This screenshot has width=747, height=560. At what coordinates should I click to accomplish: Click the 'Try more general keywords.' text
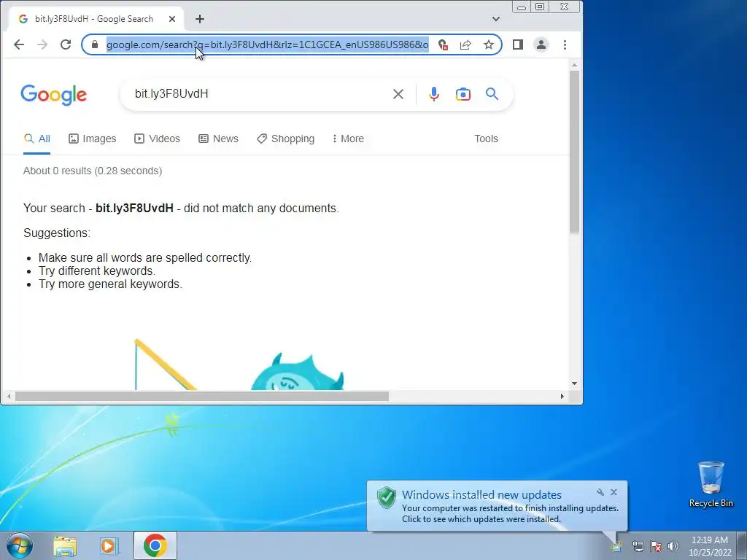tap(111, 284)
